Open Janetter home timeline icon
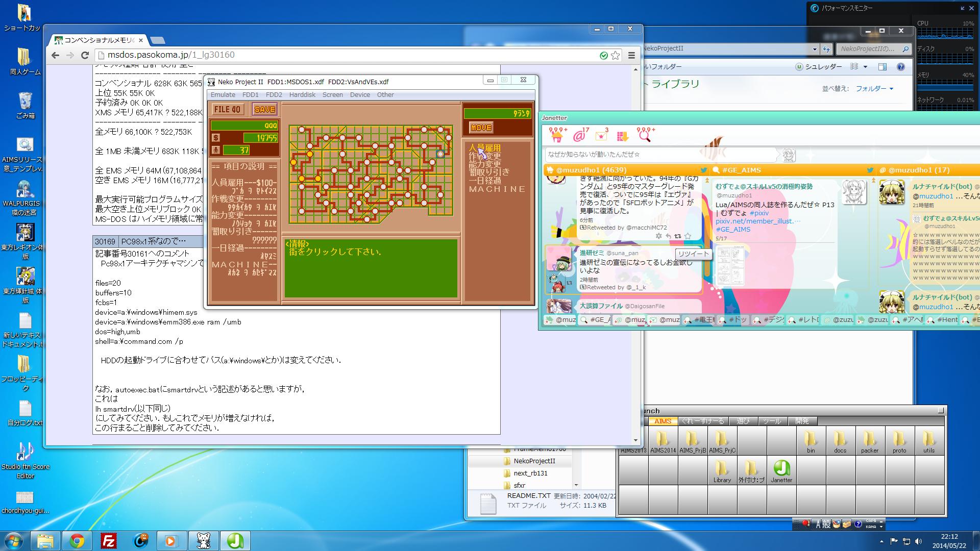980x551 pixels. pyautogui.click(x=556, y=136)
